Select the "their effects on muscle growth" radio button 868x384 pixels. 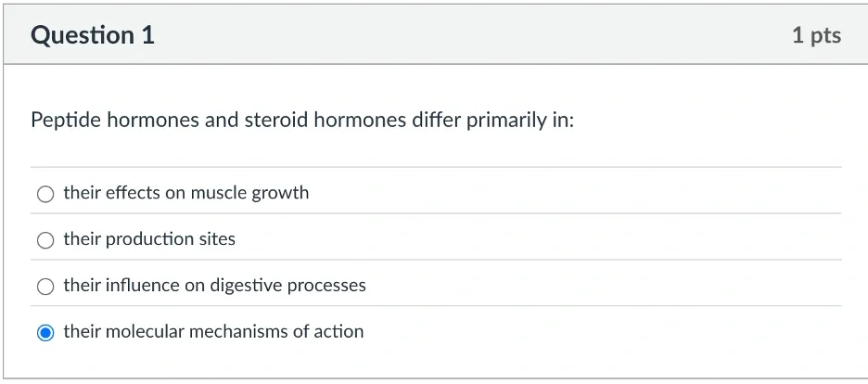45,194
